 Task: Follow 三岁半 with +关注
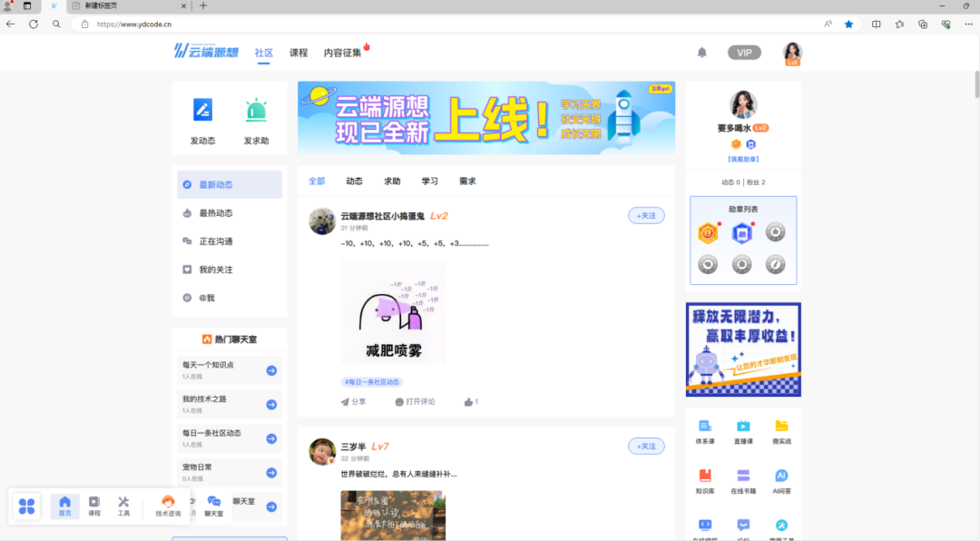pyautogui.click(x=646, y=446)
